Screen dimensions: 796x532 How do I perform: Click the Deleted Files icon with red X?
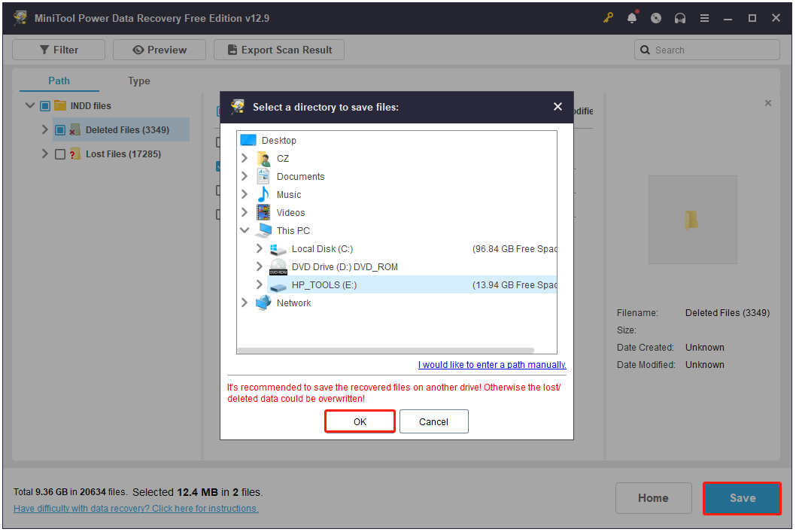(x=75, y=130)
